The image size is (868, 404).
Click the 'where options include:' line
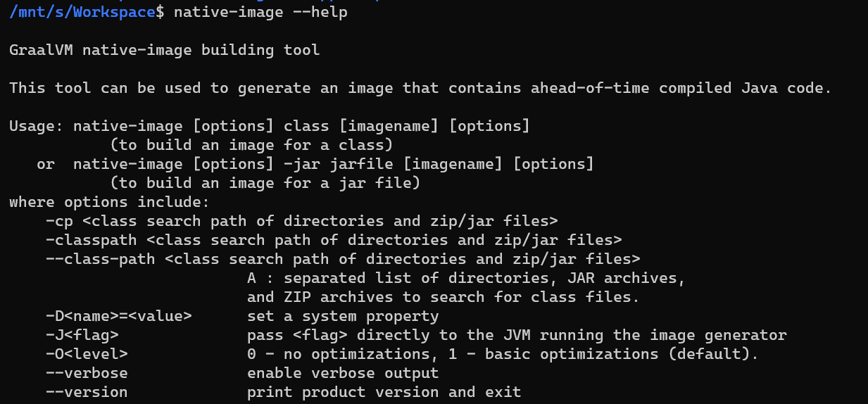109,203
